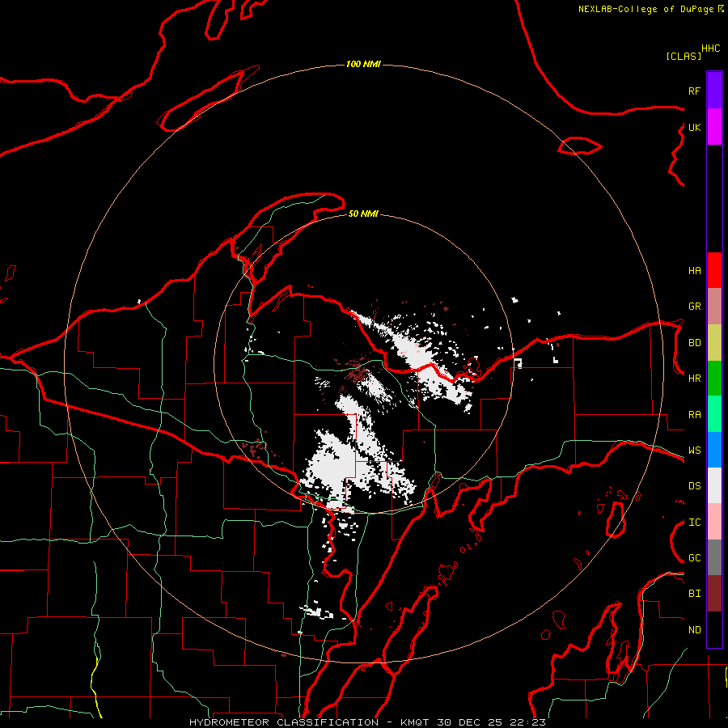Select the DS white legend swatch

pos(714,485)
